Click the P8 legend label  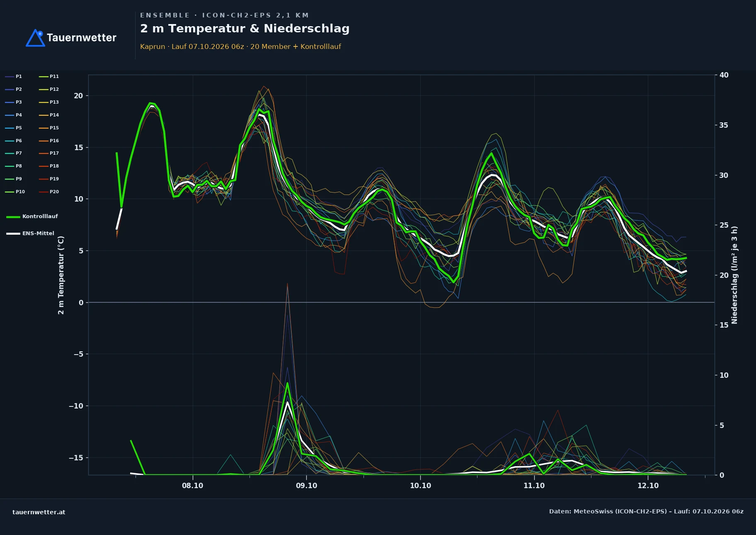[19, 166]
